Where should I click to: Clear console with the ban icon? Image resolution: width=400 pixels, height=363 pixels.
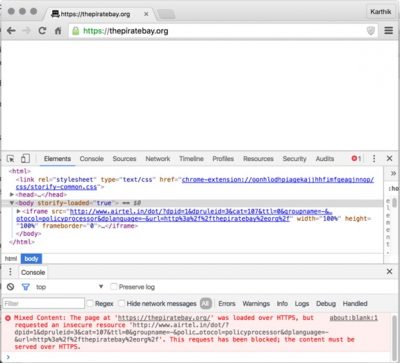pos(11,287)
